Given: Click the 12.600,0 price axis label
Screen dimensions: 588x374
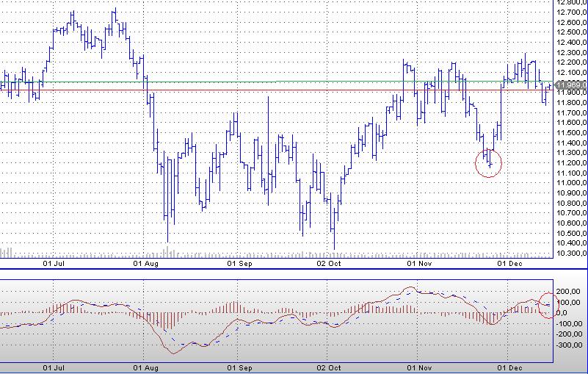Looking at the screenshot, I should pyautogui.click(x=572, y=23).
